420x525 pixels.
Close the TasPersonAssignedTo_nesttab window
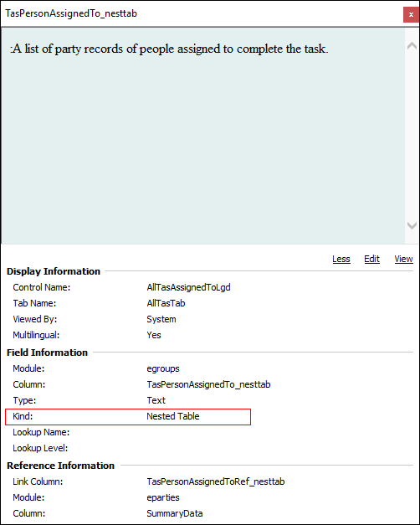click(411, 15)
